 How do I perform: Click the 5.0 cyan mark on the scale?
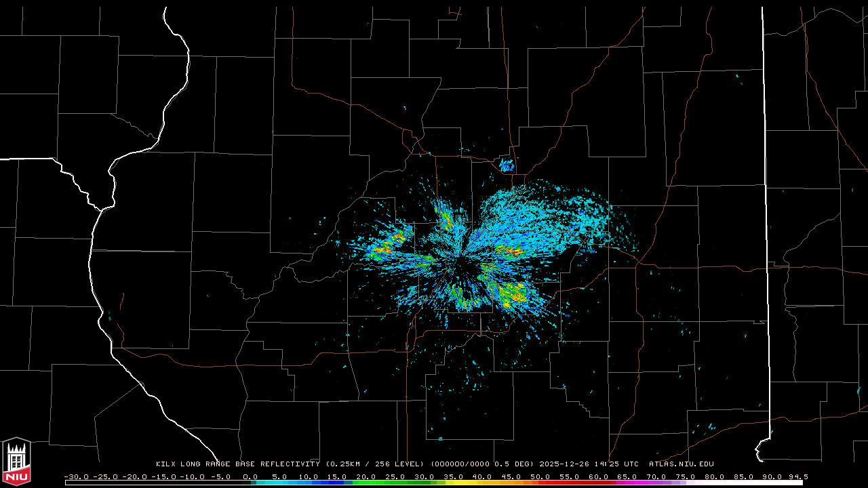(x=279, y=476)
